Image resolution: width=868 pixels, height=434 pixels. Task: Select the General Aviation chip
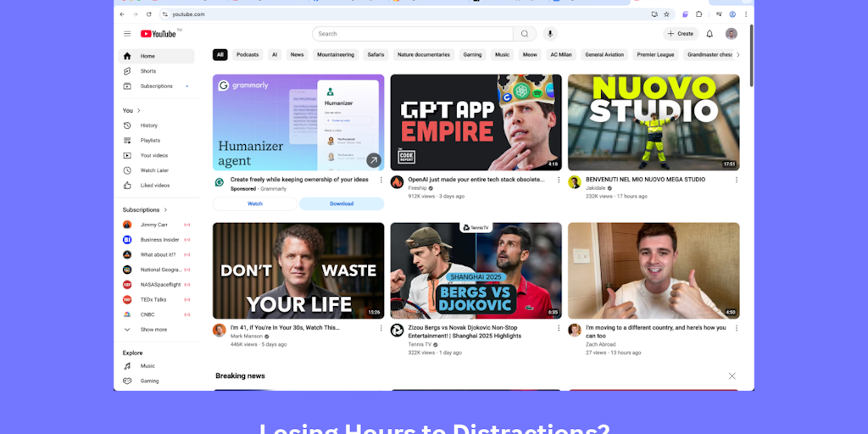[604, 55]
